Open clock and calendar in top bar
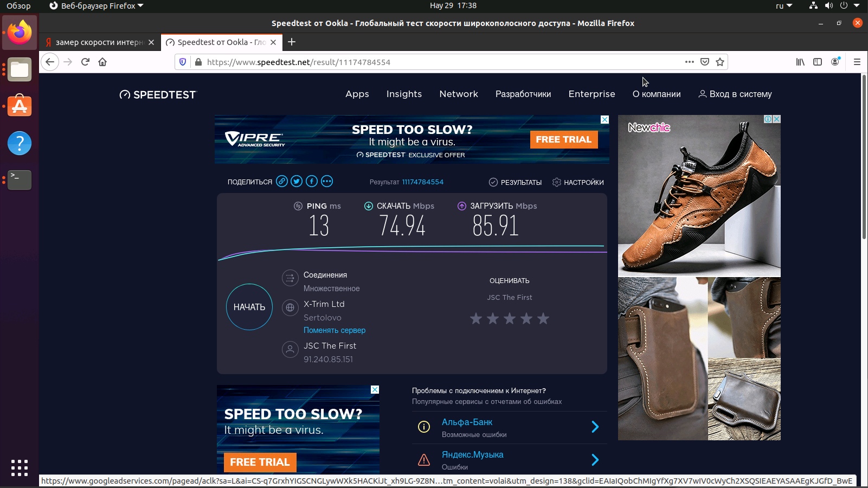868x488 pixels. (453, 6)
